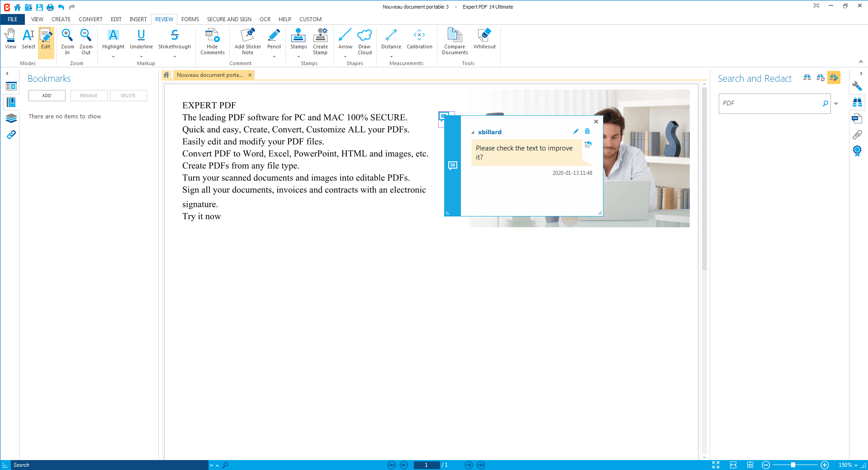Viewport: 868px width, 470px height.
Task: Click the RENAME bookmark button
Action: [89, 95]
